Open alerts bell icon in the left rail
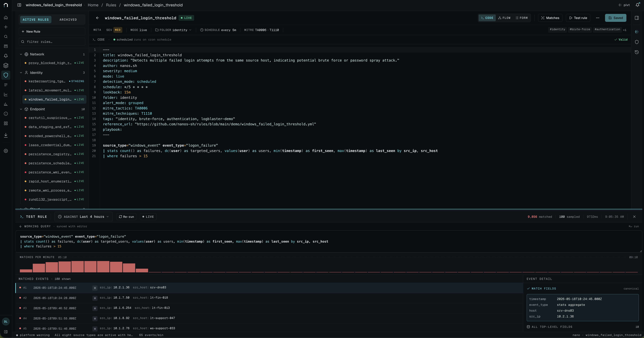 (6, 56)
